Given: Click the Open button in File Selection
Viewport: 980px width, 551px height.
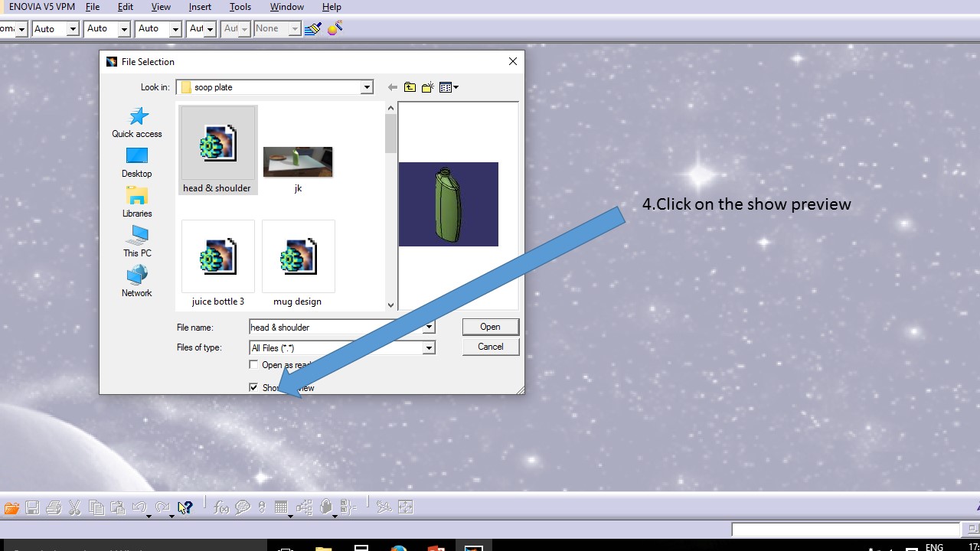Looking at the screenshot, I should click(490, 327).
